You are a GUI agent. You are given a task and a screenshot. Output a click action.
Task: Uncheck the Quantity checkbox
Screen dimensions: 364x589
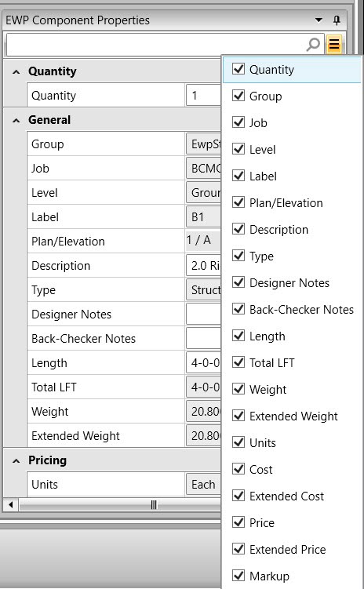point(238,69)
